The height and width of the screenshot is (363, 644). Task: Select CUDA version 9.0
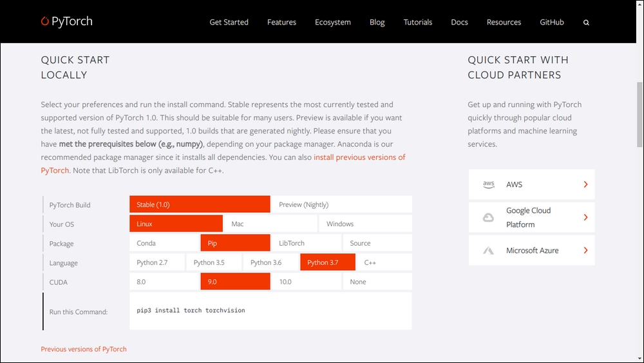click(235, 282)
